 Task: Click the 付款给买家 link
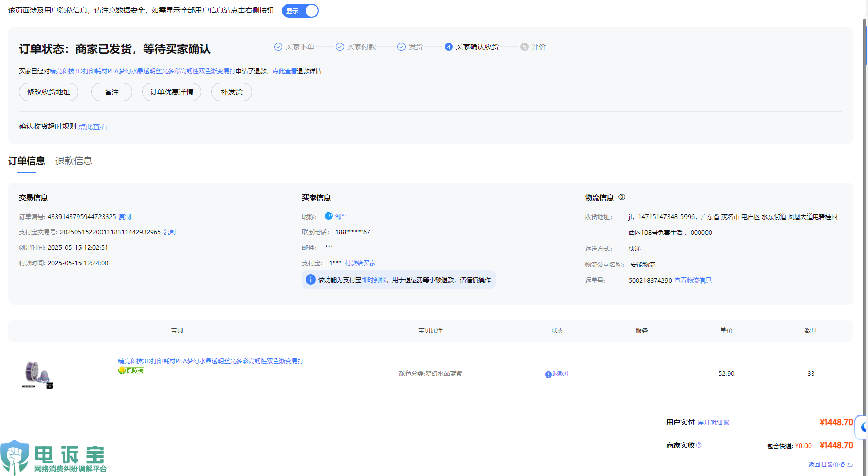360,263
